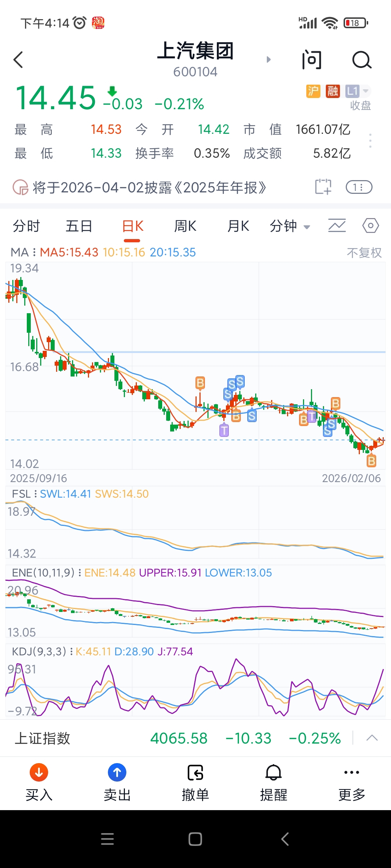
Task: Tap the screenshot share crop icon
Action: coord(323,187)
